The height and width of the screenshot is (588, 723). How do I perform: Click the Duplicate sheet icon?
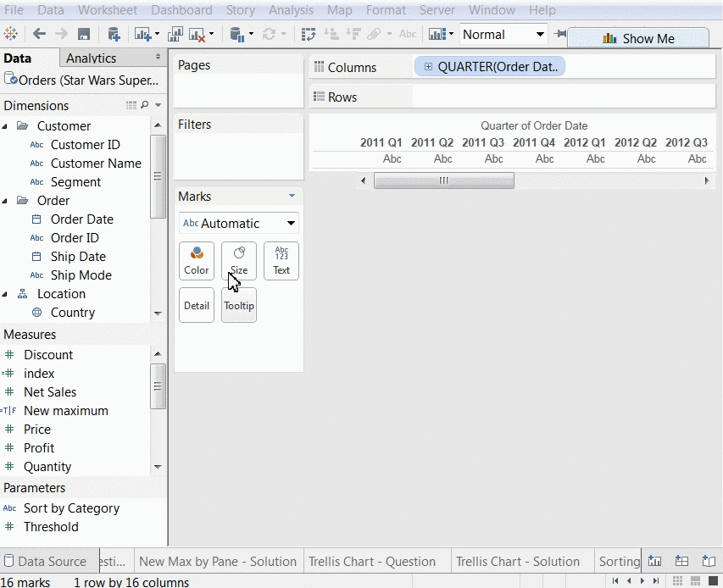(175, 34)
